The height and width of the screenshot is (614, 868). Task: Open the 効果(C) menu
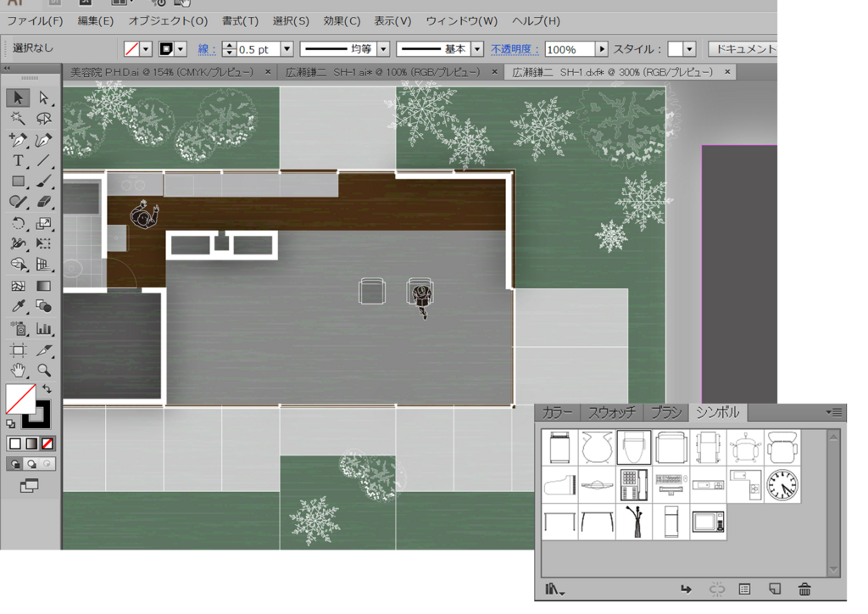point(342,21)
